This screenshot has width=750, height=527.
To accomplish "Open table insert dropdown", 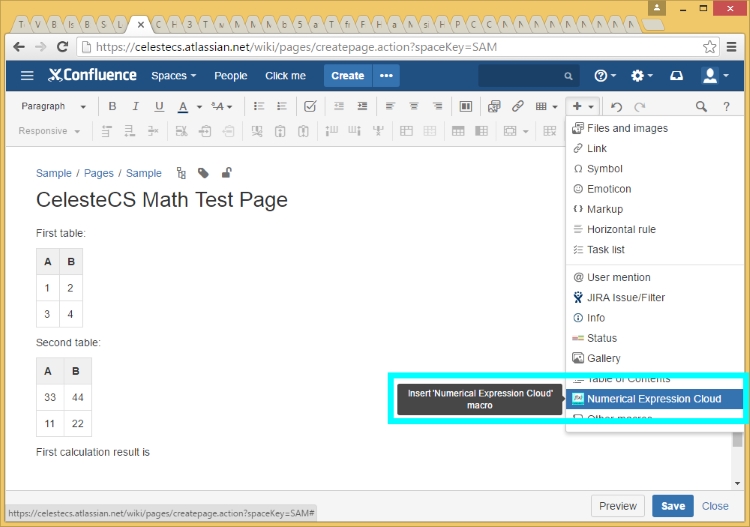I will coord(546,106).
